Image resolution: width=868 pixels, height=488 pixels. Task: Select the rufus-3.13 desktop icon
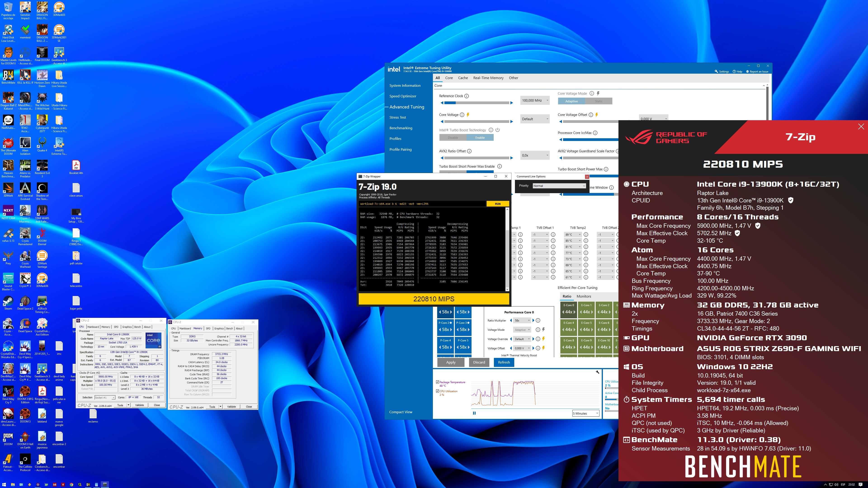tap(8, 235)
